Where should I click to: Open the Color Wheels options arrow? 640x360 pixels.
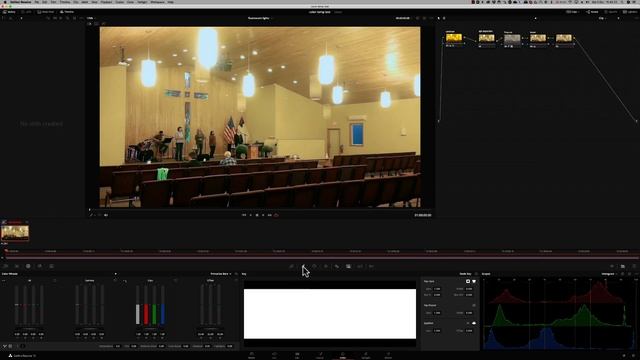[116, 274]
